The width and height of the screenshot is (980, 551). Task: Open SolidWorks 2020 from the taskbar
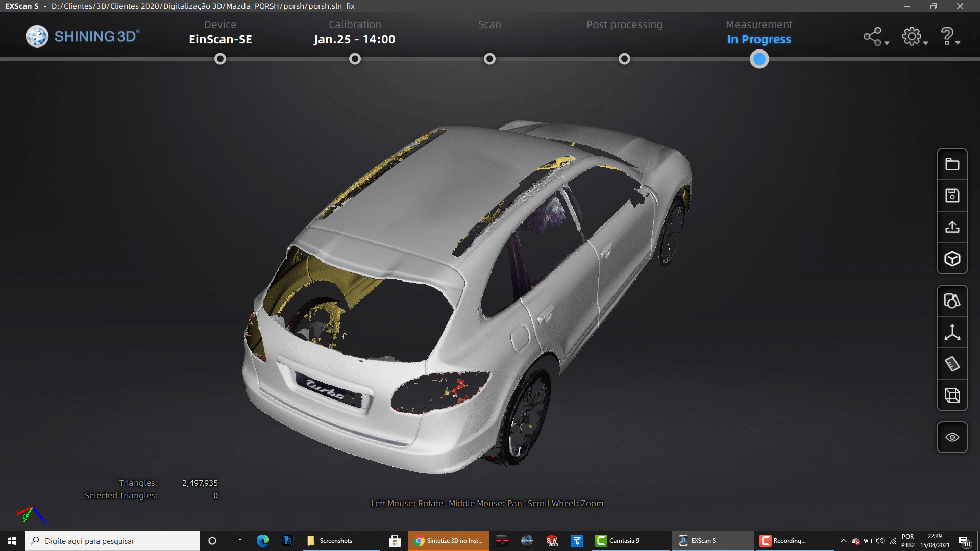click(552, 541)
